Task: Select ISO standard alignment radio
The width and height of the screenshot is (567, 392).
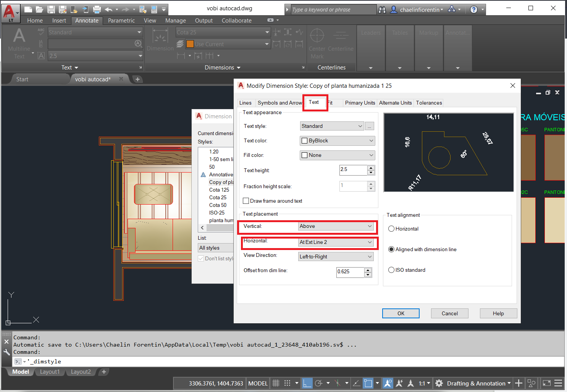Action: pos(391,270)
